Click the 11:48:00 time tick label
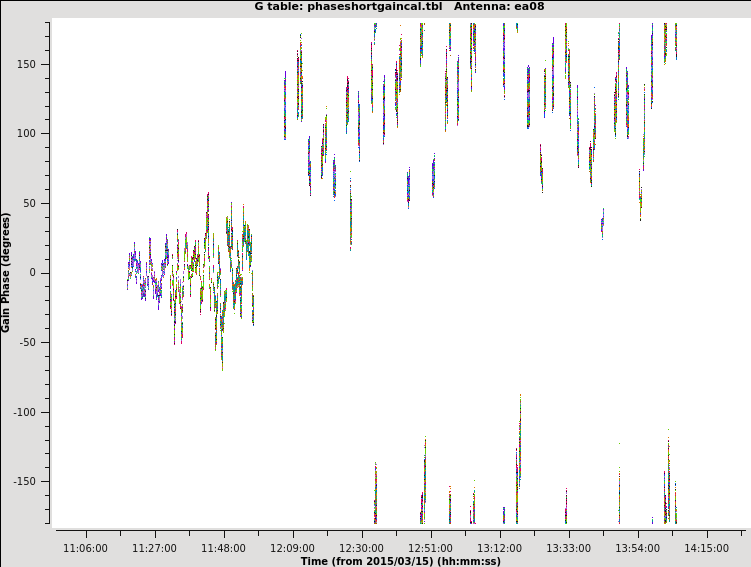This screenshot has width=751, height=567. coord(223,548)
